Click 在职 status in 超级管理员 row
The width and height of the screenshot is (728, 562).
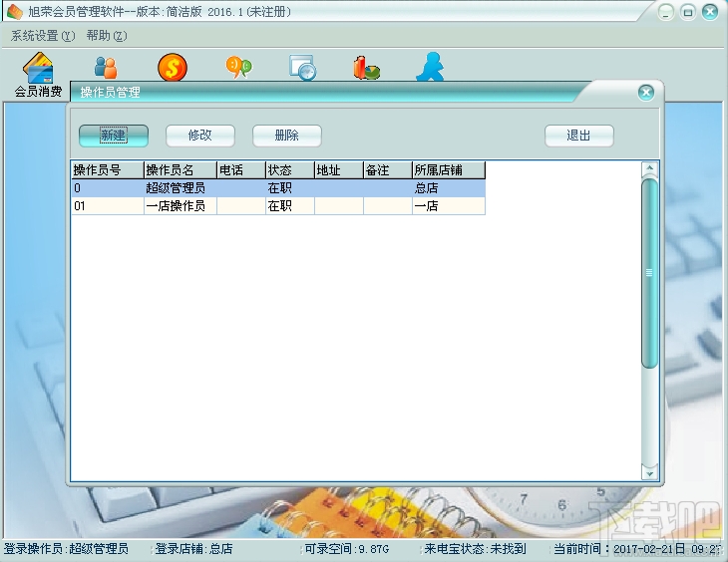pos(290,188)
